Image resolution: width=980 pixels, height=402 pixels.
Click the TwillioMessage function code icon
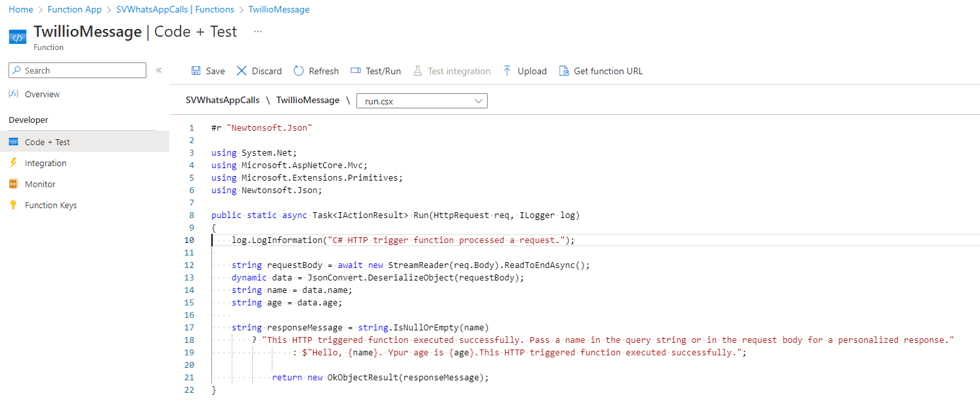[x=18, y=37]
